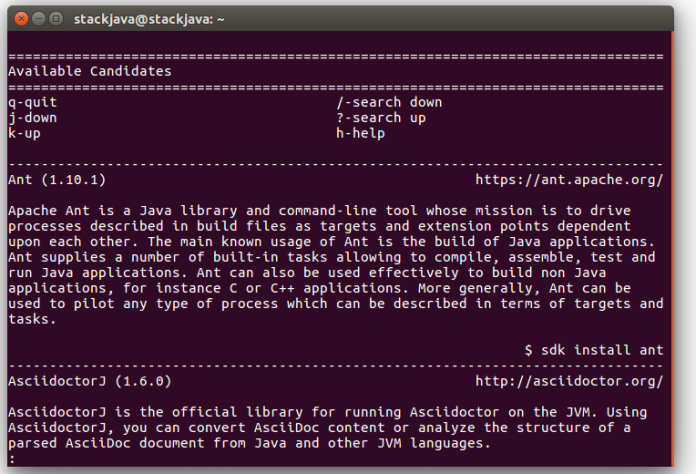Click the AsciidoctorJ description paragraph
The width and height of the screenshot is (696, 474).
click(x=320, y=427)
